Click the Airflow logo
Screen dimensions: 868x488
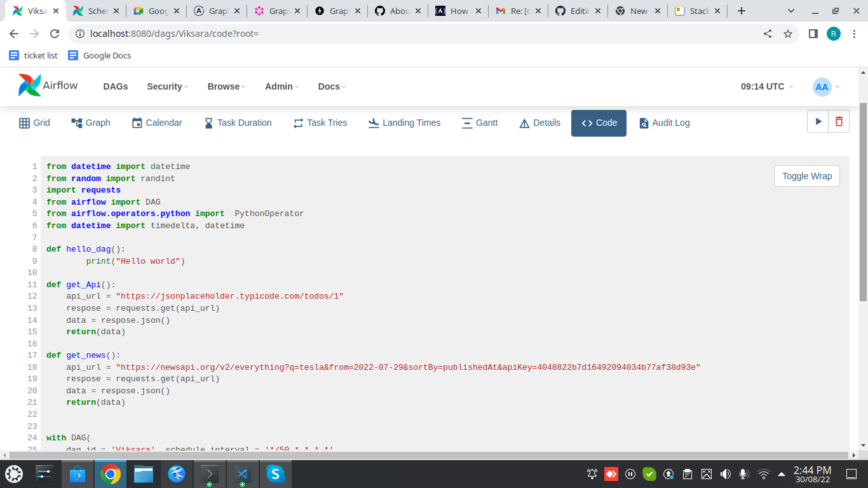48,85
